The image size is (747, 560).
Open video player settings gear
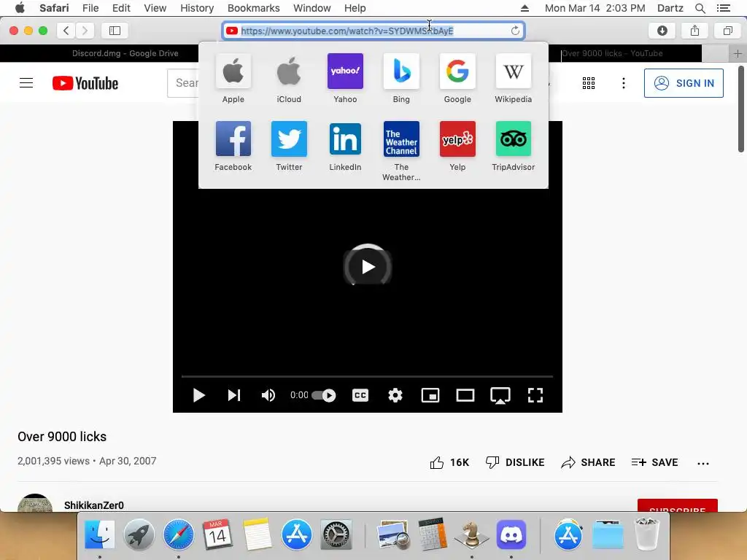coord(395,395)
